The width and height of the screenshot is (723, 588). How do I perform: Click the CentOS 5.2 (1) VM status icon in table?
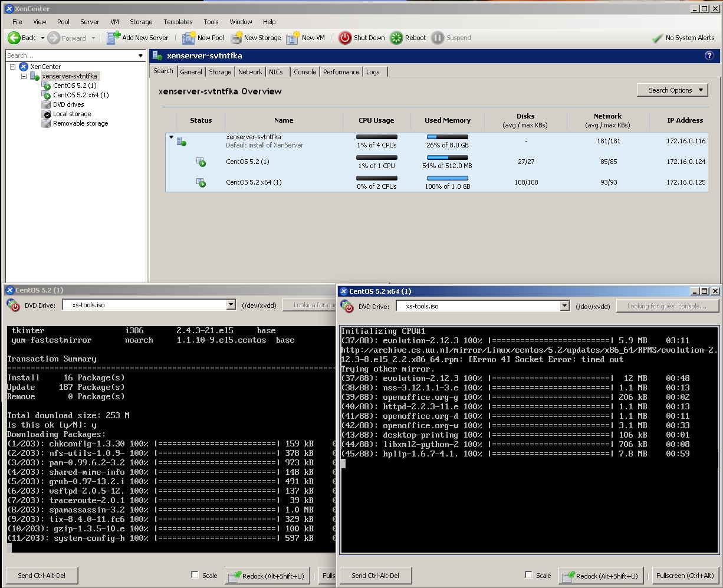click(201, 162)
